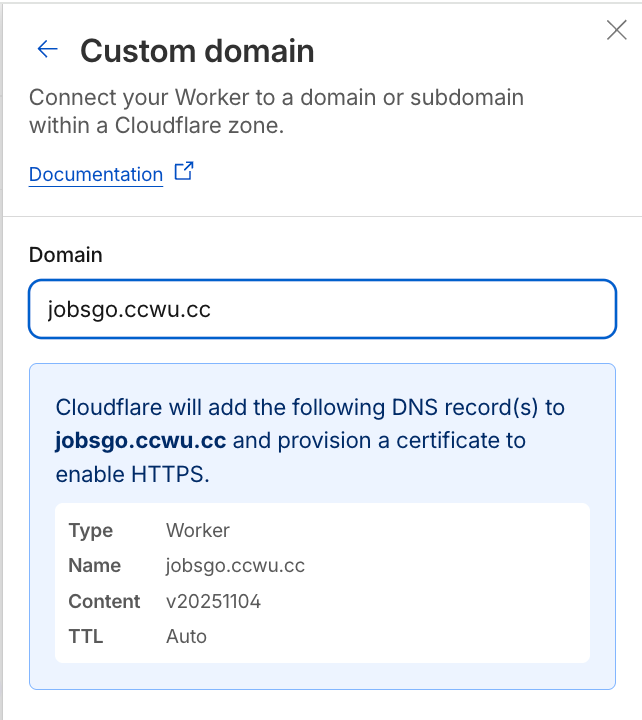
Task: Close the Custom domain panel
Action: 616,30
